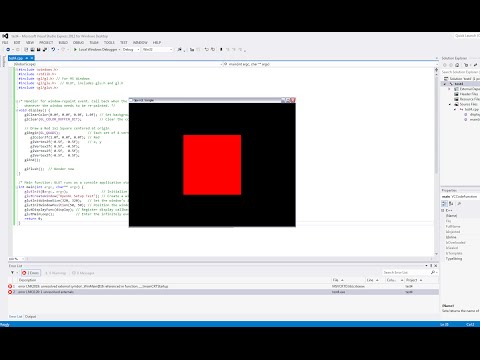Viewport: 480px width, 360px height.
Task: Sort errors by Project column header
Action: [x=421, y=280]
